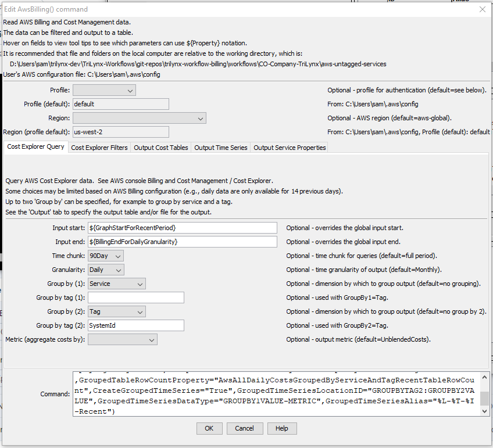Confirm with the OK button

[x=209, y=428]
